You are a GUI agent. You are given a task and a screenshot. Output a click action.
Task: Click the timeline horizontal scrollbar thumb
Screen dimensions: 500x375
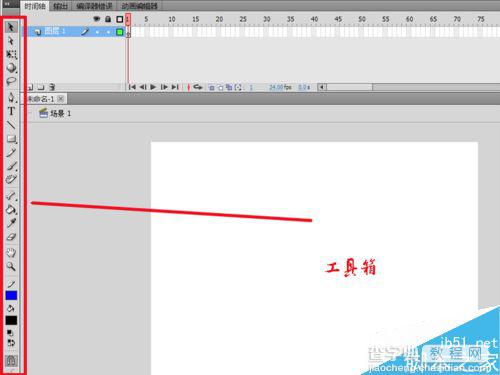350,87
